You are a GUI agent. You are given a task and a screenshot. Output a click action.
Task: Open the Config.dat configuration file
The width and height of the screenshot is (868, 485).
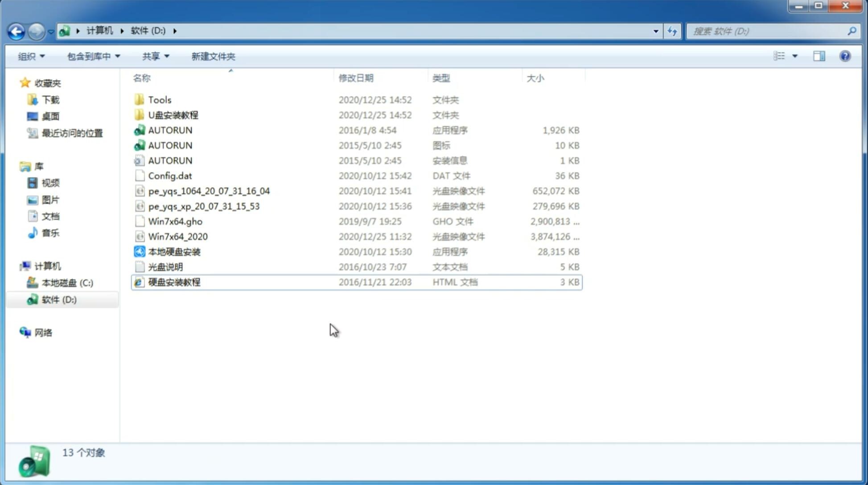pos(169,175)
